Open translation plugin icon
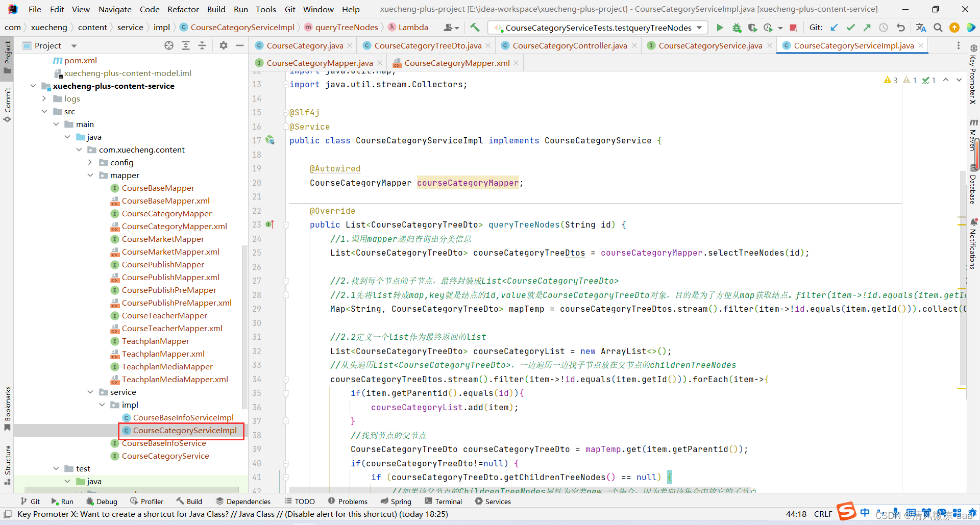 tap(921, 28)
